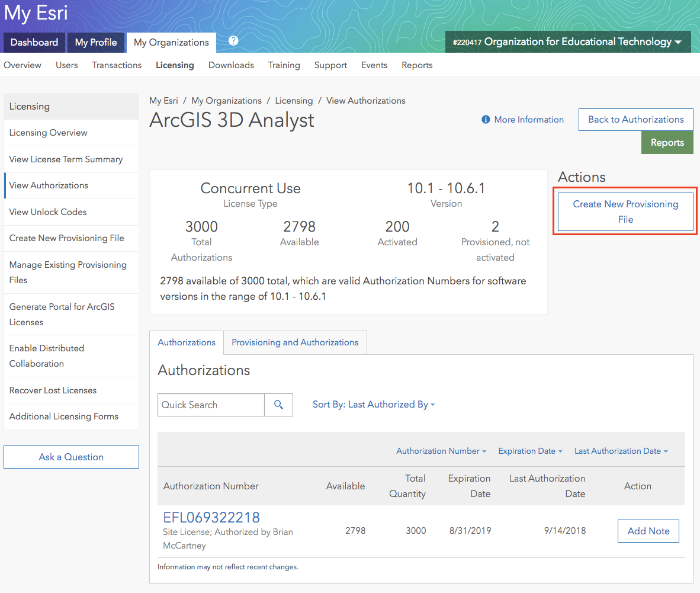The image size is (700, 593).
Task: Open the Authorization Number sort dropdown
Action: pyautogui.click(x=441, y=451)
